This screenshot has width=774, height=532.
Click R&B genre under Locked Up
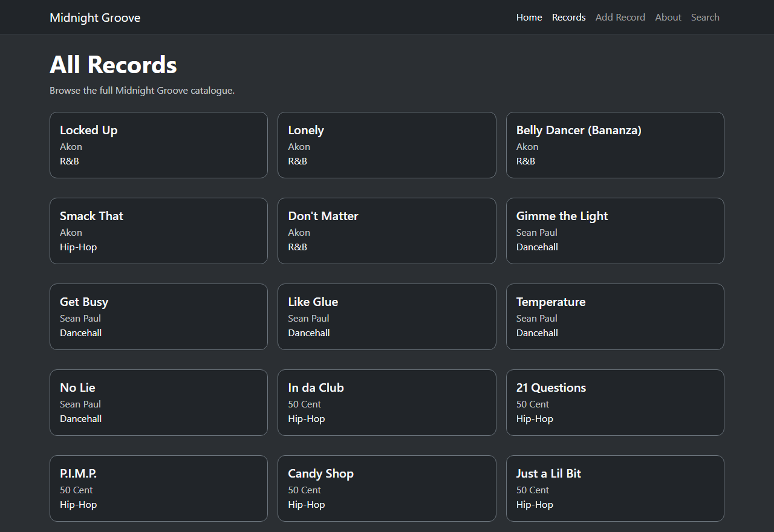pyautogui.click(x=69, y=161)
